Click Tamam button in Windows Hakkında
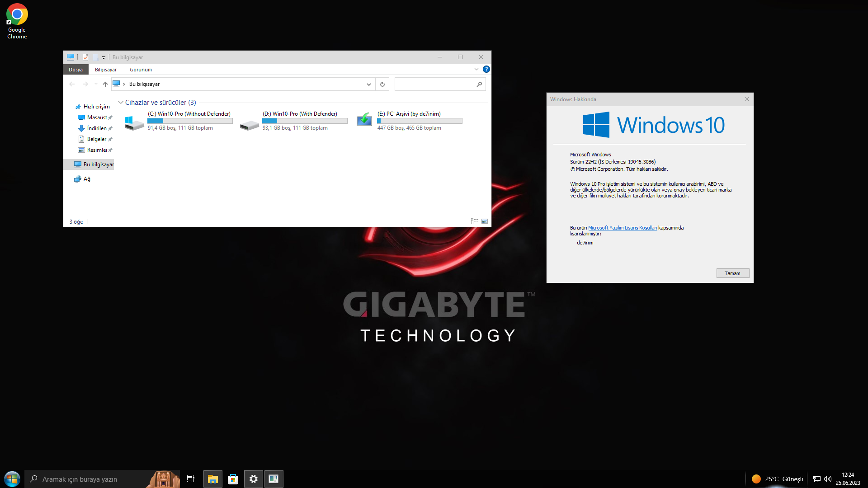 coord(733,273)
